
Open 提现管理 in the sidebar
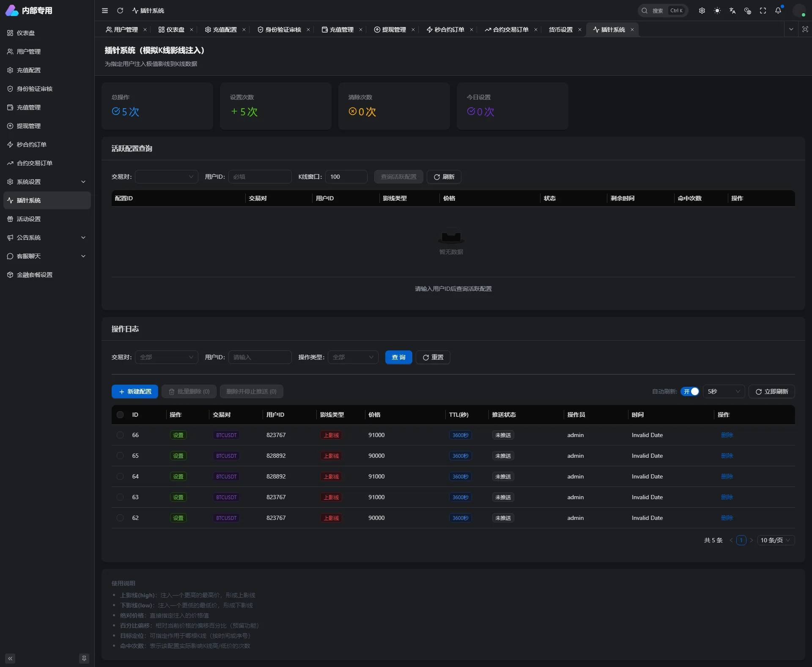coord(29,126)
